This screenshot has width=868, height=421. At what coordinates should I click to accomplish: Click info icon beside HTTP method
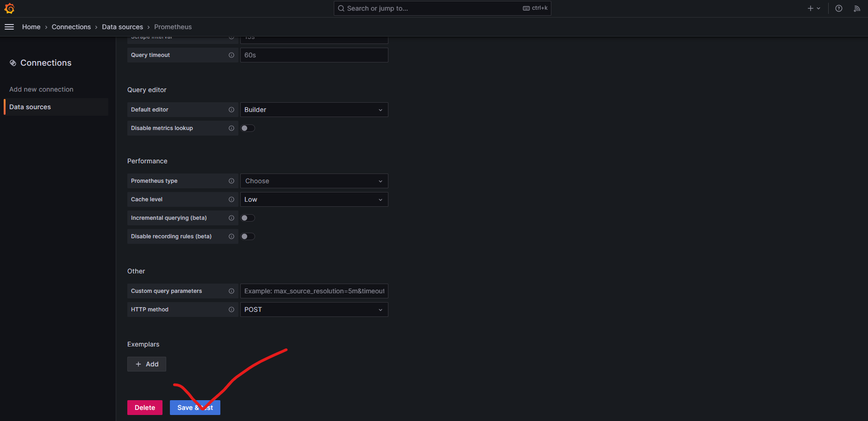tap(231, 310)
